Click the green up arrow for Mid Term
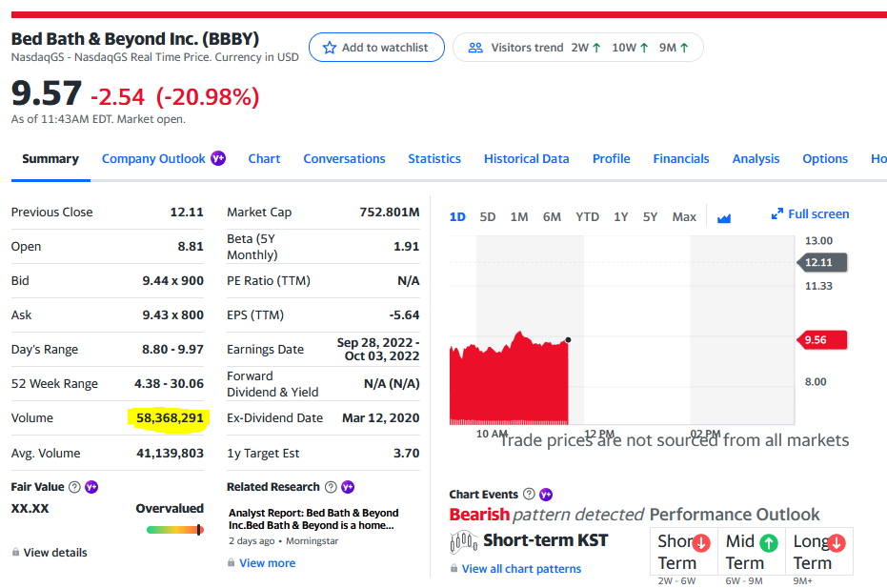The width and height of the screenshot is (887, 588). coord(769,542)
